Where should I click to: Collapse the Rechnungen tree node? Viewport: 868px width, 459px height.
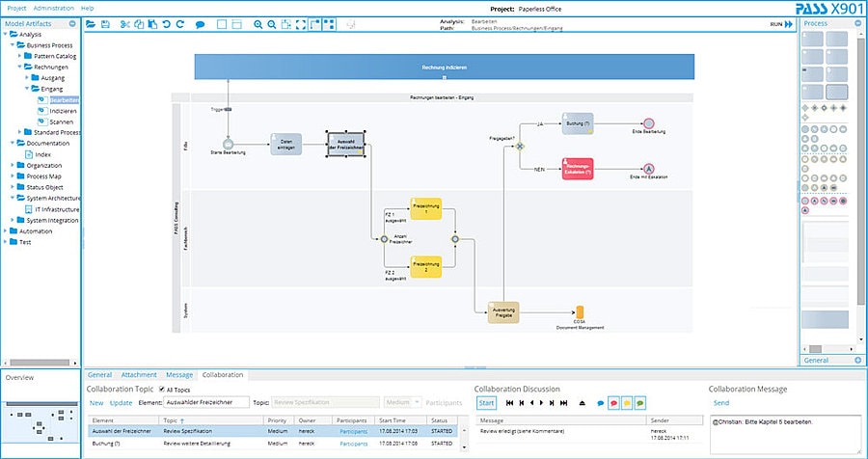pyautogui.click(x=19, y=67)
